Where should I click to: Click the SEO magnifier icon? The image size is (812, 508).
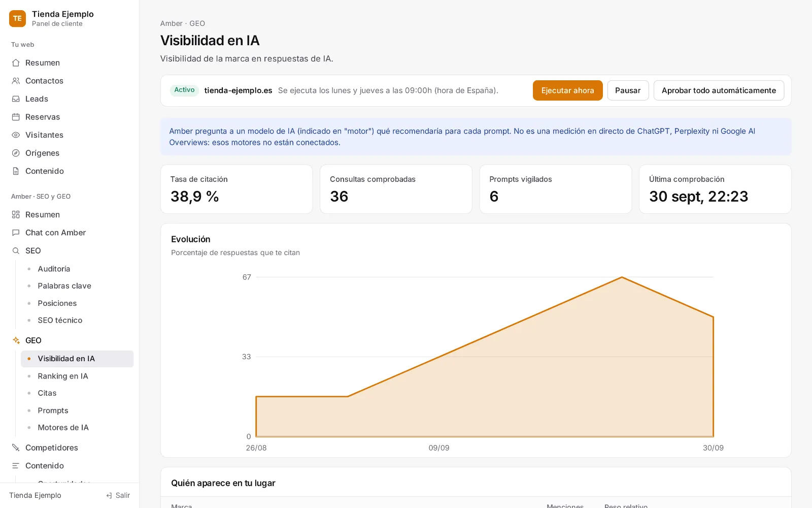click(x=16, y=251)
